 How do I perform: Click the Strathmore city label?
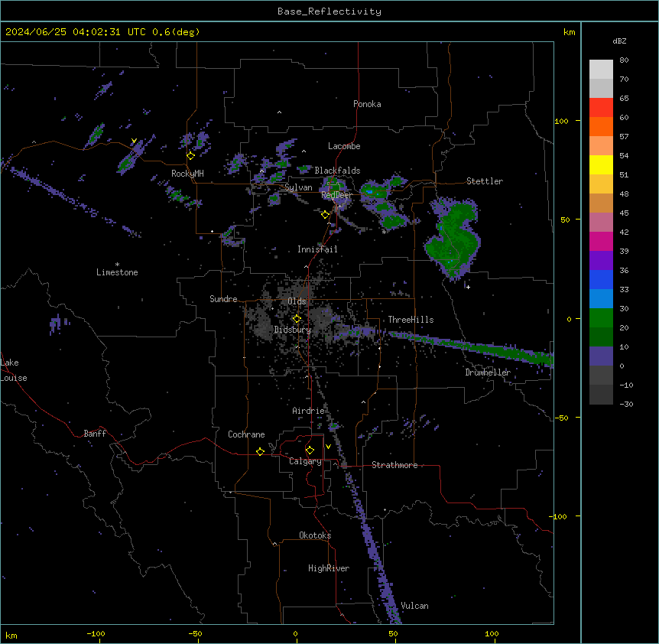[394, 465]
